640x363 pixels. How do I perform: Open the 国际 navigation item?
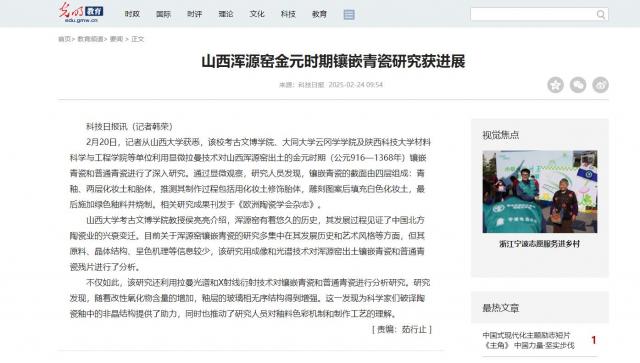pos(163,14)
